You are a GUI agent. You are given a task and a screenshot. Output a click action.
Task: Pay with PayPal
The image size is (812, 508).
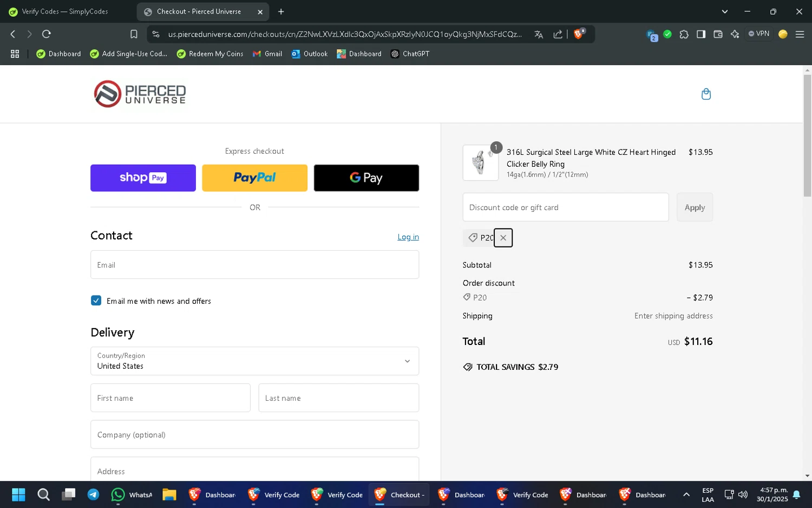[254, 178]
